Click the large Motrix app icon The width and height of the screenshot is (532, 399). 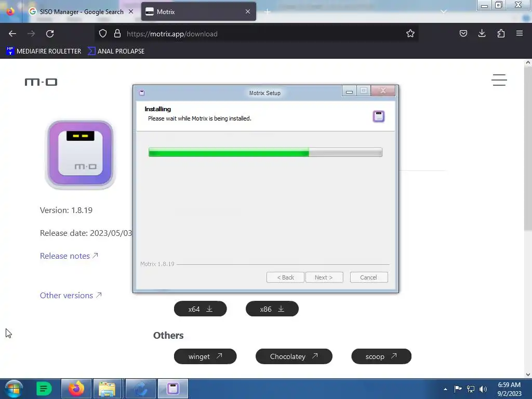click(x=81, y=154)
